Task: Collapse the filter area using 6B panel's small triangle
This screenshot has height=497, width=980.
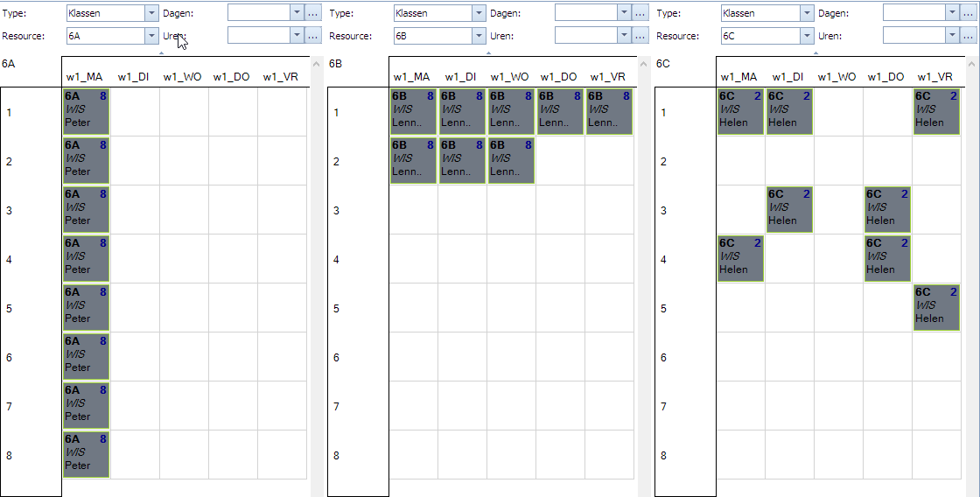Action: pyautogui.click(x=489, y=53)
